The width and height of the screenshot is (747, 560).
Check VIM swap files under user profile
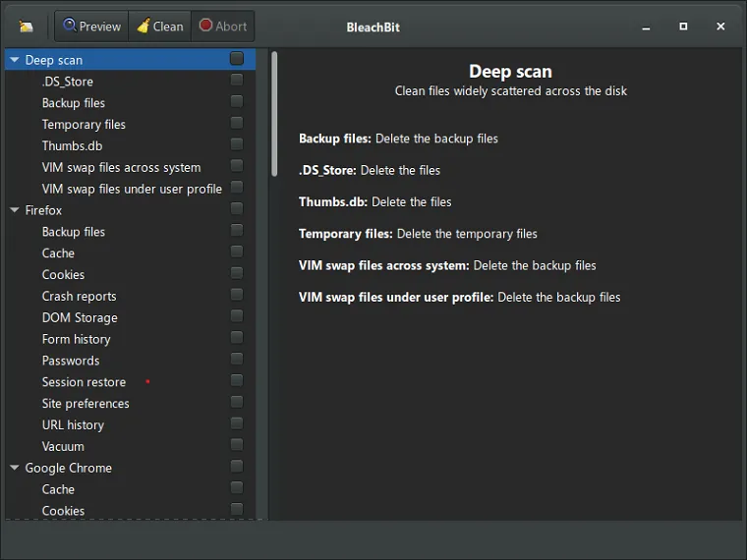click(x=237, y=187)
